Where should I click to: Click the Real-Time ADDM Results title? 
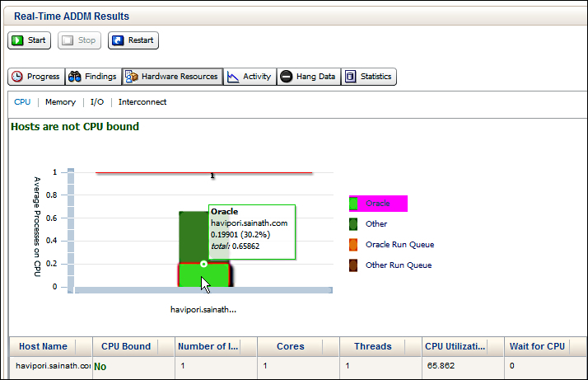pyautogui.click(x=72, y=16)
